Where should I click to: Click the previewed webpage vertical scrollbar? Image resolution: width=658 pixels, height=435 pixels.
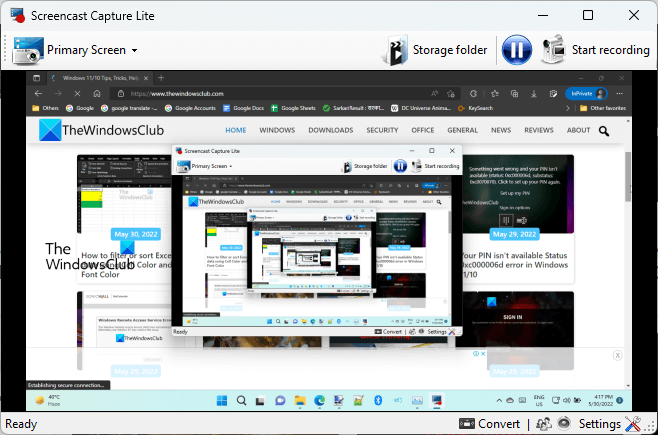(628, 177)
